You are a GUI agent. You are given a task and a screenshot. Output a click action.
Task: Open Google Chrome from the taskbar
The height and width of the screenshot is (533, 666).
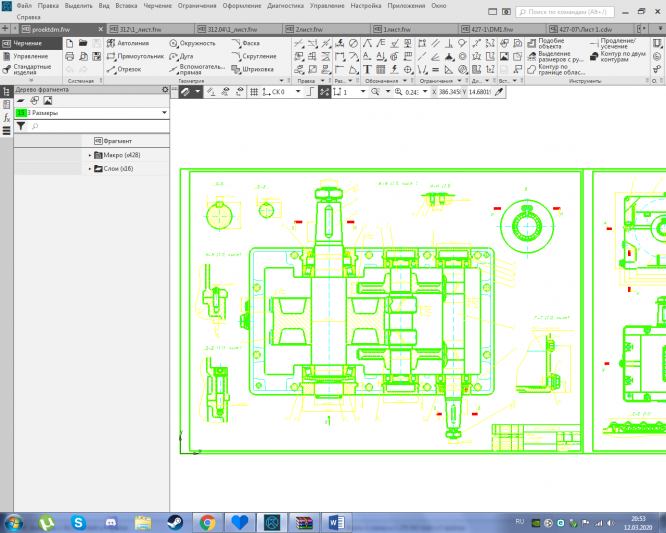(x=207, y=522)
